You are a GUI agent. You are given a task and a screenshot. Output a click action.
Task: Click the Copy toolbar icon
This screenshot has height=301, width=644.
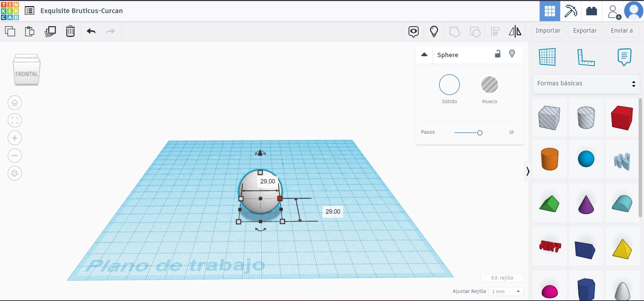(x=10, y=31)
